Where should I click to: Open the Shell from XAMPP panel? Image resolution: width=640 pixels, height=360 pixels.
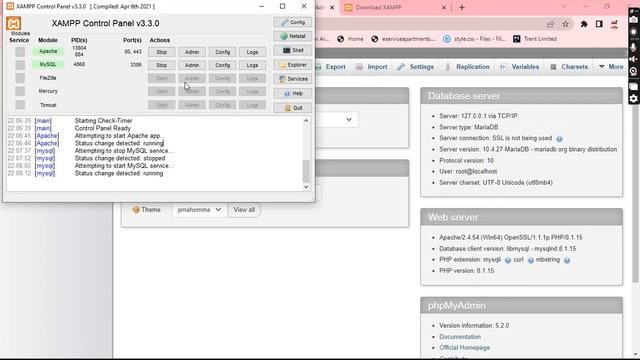[x=293, y=50]
